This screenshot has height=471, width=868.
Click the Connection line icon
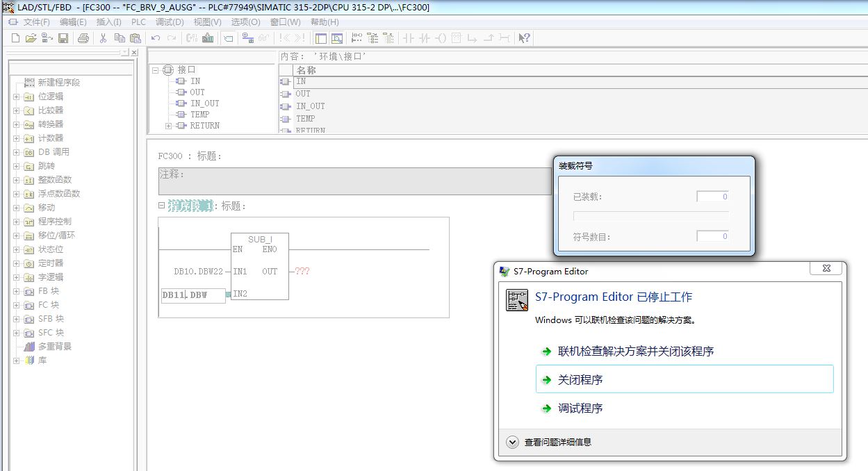pos(504,38)
